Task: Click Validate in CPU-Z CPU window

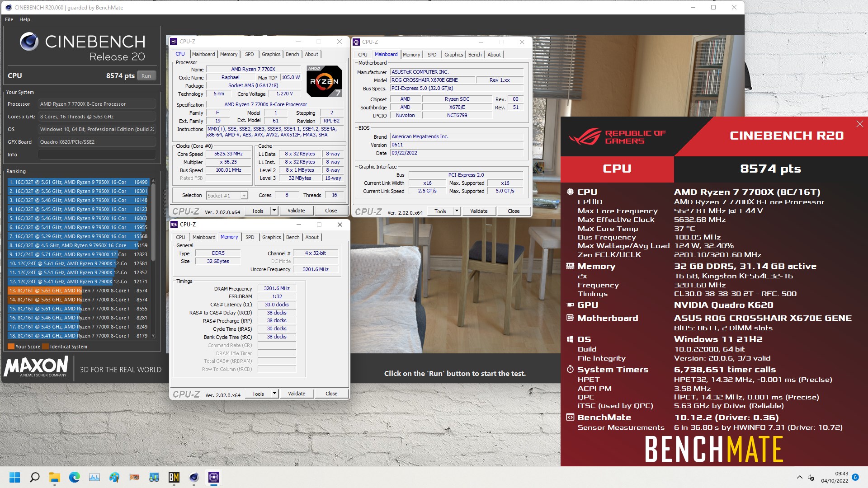Action: [x=296, y=211]
